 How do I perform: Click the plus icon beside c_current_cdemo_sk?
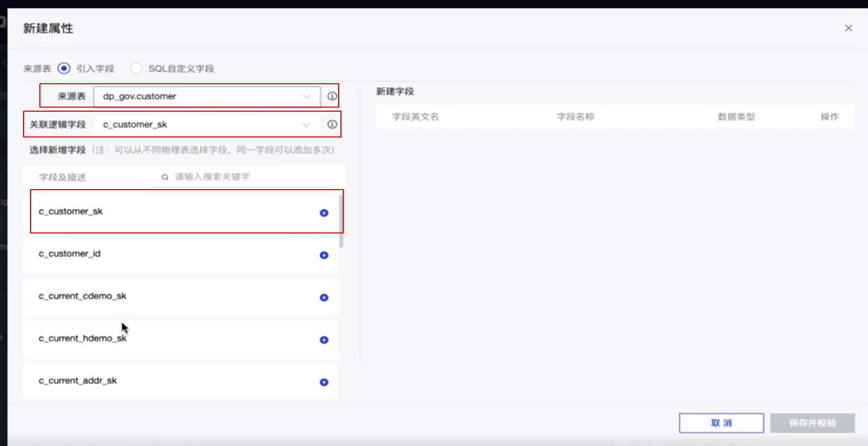point(323,297)
